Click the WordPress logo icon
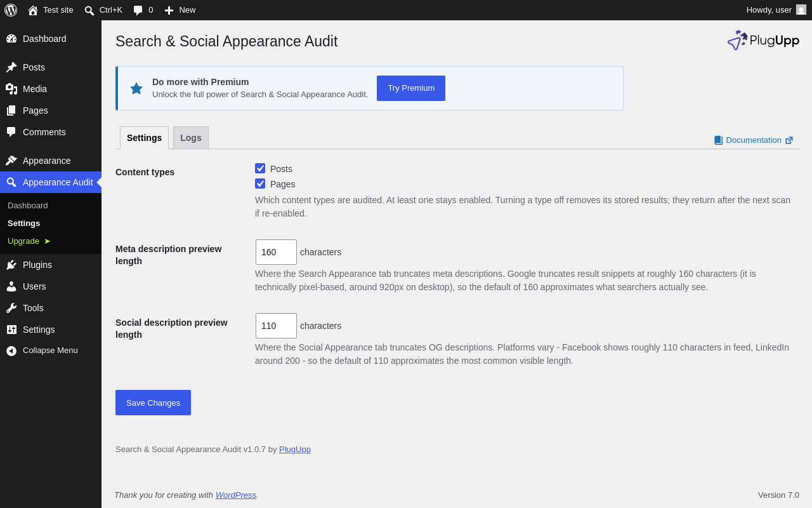Image resolution: width=812 pixels, height=508 pixels. pos(11,10)
